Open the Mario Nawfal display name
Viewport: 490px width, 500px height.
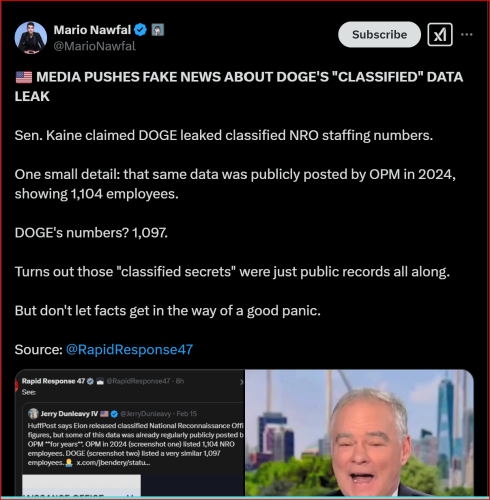92,30
